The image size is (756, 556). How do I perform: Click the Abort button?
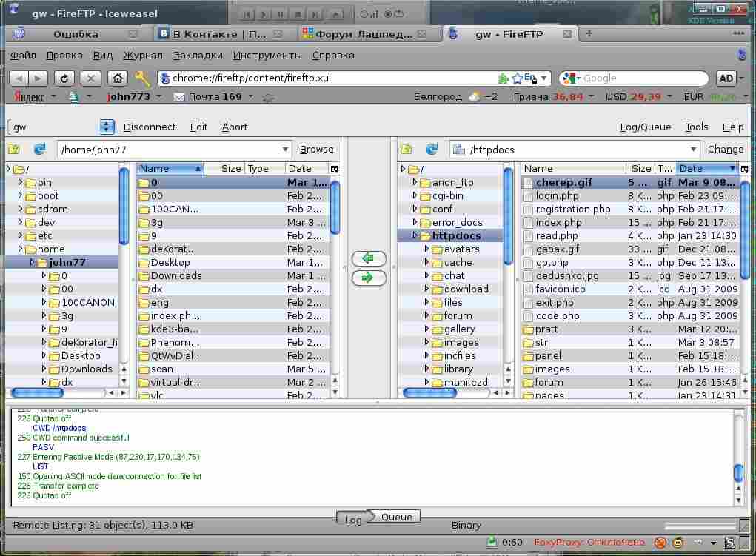235,127
